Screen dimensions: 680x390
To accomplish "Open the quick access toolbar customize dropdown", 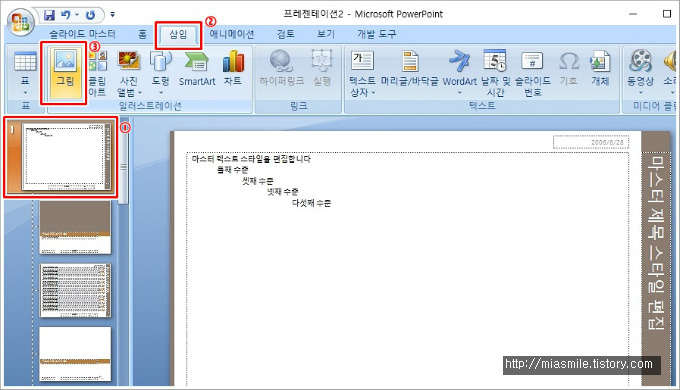I will click(x=112, y=15).
